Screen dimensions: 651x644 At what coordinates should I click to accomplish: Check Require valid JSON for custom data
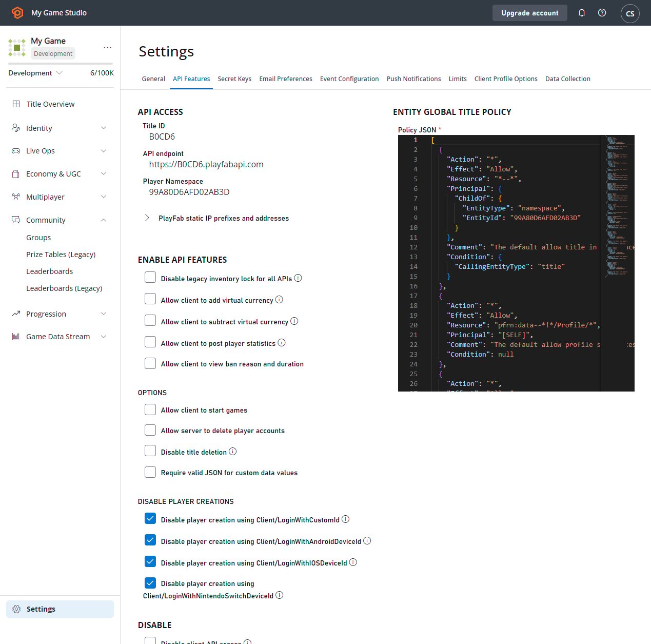pos(150,473)
